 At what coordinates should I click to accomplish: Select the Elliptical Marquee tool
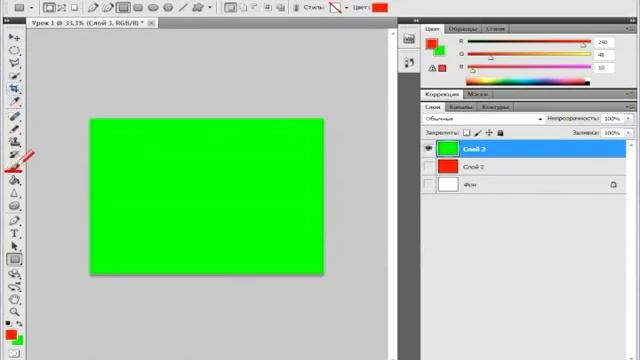(14, 51)
